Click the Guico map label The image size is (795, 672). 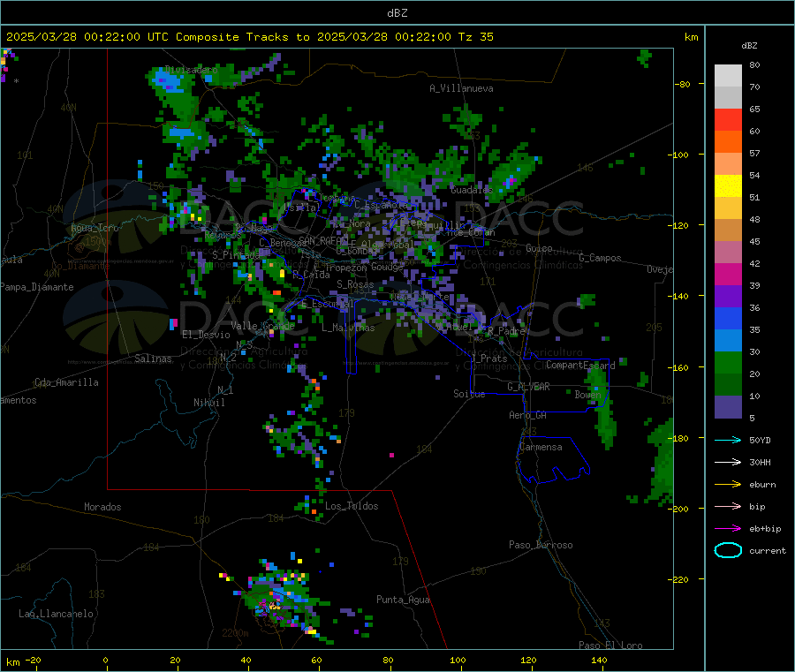(x=539, y=248)
